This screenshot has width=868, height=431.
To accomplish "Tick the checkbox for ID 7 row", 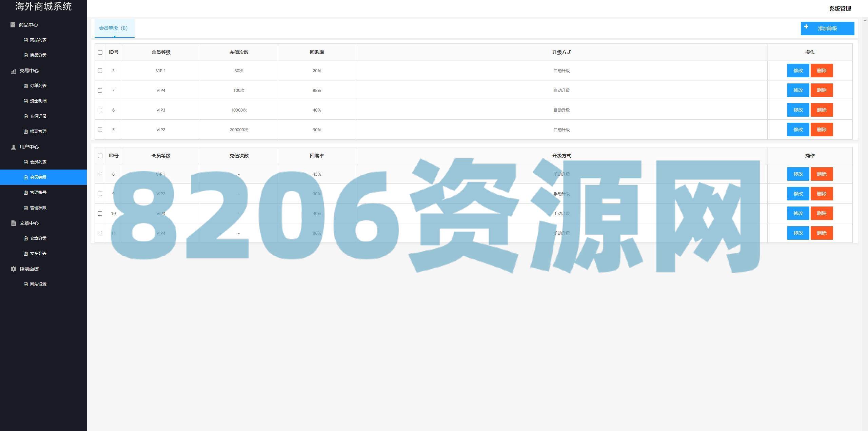I will [x=100, y=91].
